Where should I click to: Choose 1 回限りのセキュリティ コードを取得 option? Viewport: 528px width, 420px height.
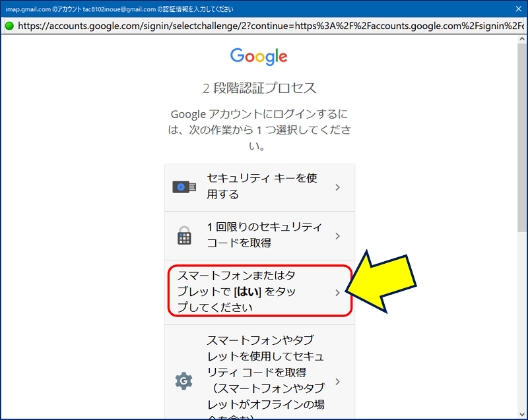[259, 235]
